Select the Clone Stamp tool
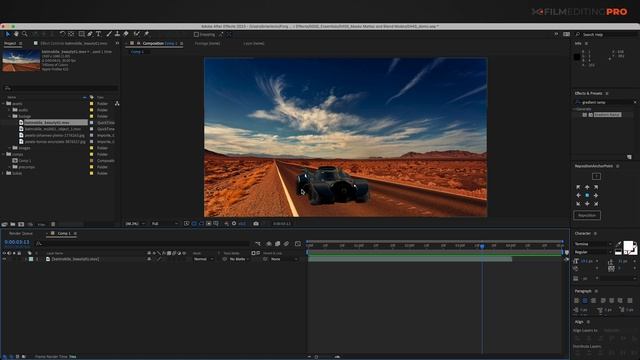640x360 pixels. click(117, 34)
